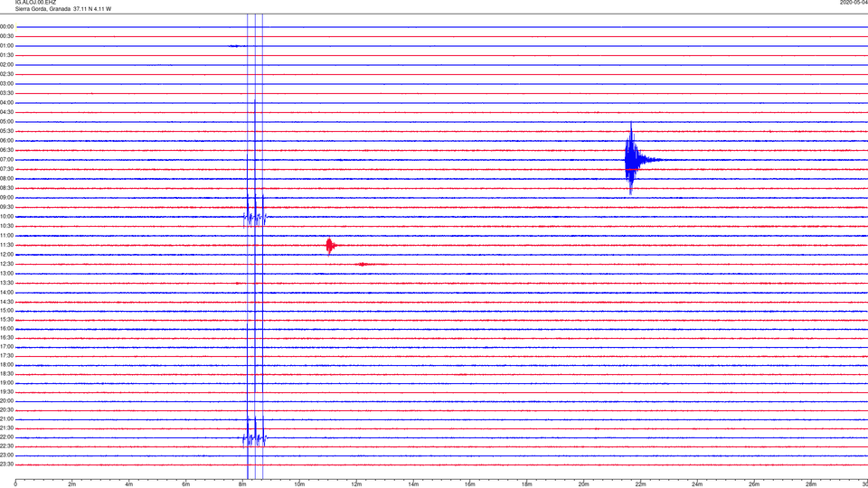Select the 06:30 trace time label
The height and width of the screenshot is (488, 868).
pos(6,150)
